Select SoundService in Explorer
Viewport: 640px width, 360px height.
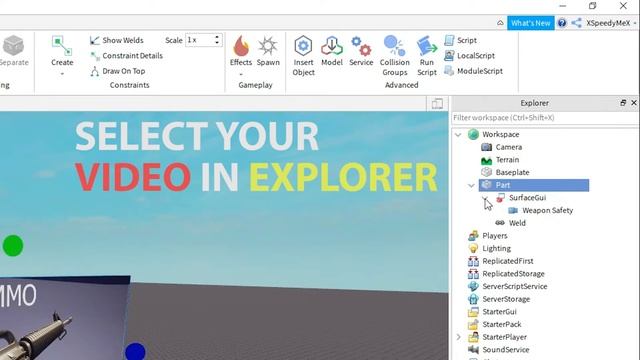coord(506,349)
